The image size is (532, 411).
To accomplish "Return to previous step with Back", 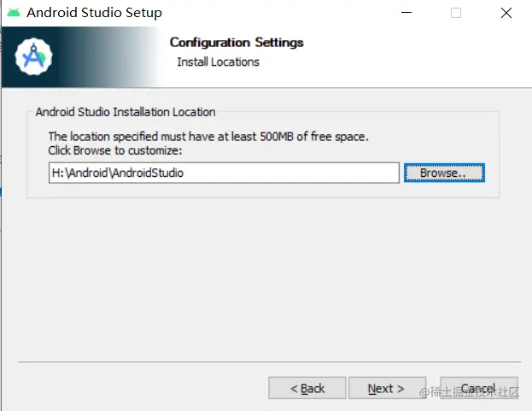I will coord(307,388).
